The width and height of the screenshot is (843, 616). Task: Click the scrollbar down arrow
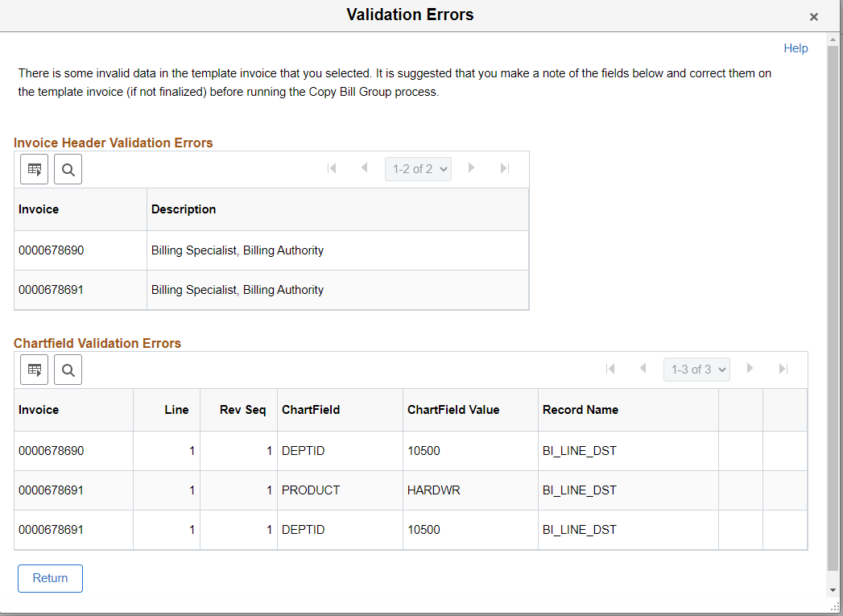(833, 589)
